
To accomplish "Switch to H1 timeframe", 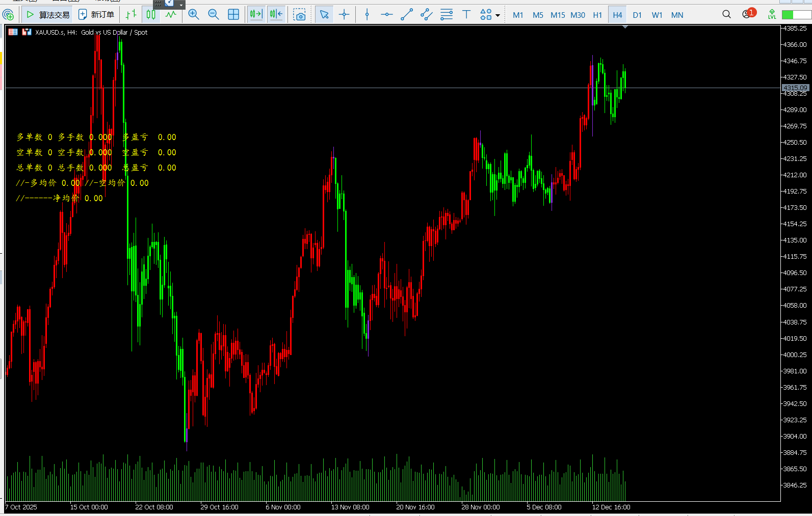I will (597, 15).
